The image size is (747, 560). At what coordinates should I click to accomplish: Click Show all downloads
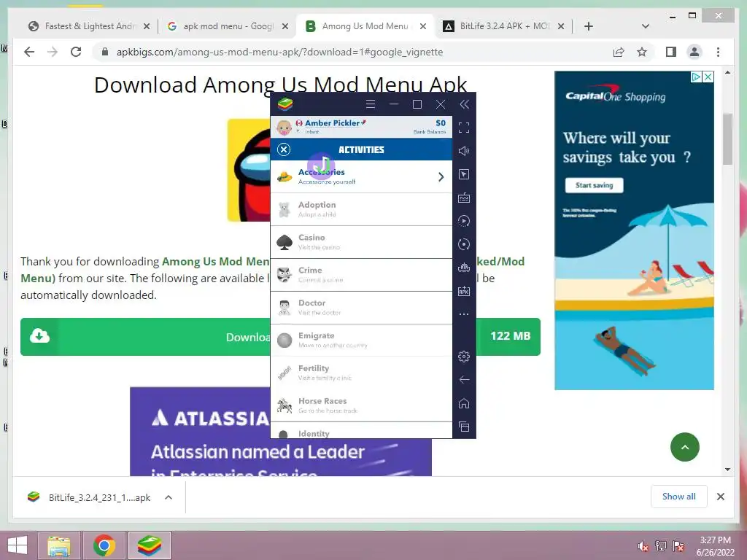coord(679,497)
